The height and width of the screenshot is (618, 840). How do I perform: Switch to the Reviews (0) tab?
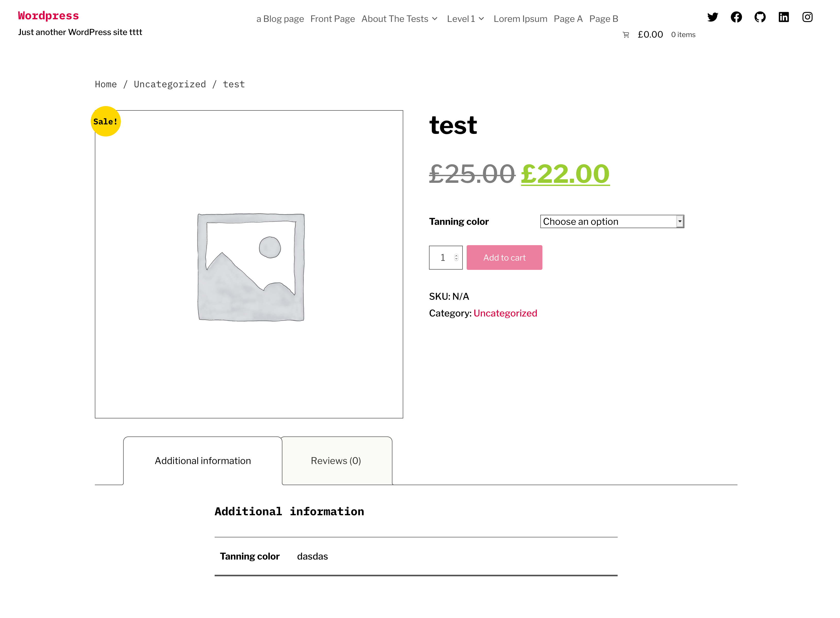tap(336, 460)
